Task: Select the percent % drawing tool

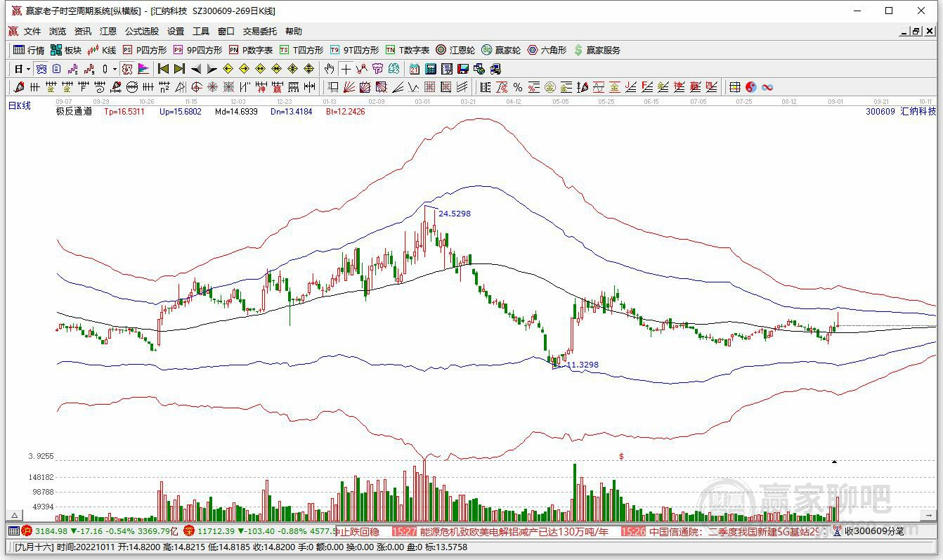Action: tap(518, 87)
